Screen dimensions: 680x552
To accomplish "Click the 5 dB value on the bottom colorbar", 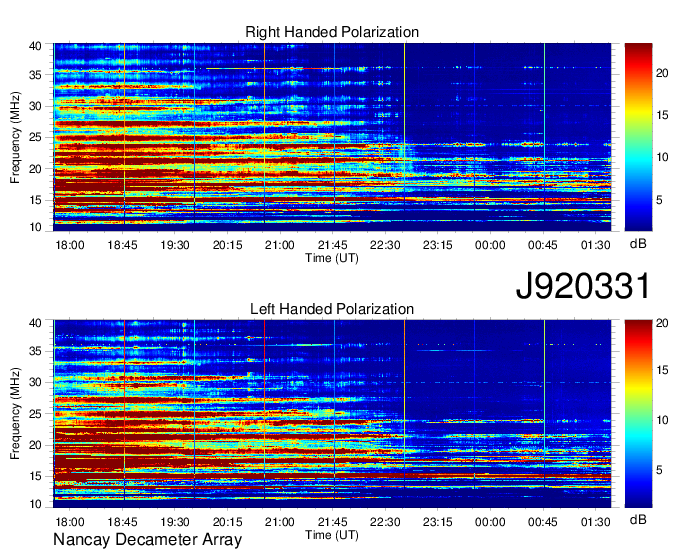I will pyautogui.click(x=659, y=470).
